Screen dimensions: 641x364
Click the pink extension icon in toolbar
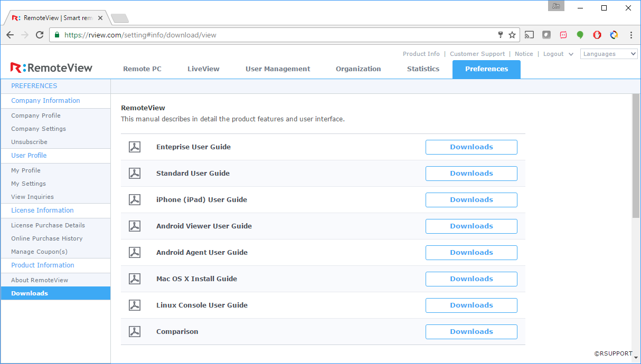pos(563,35)
